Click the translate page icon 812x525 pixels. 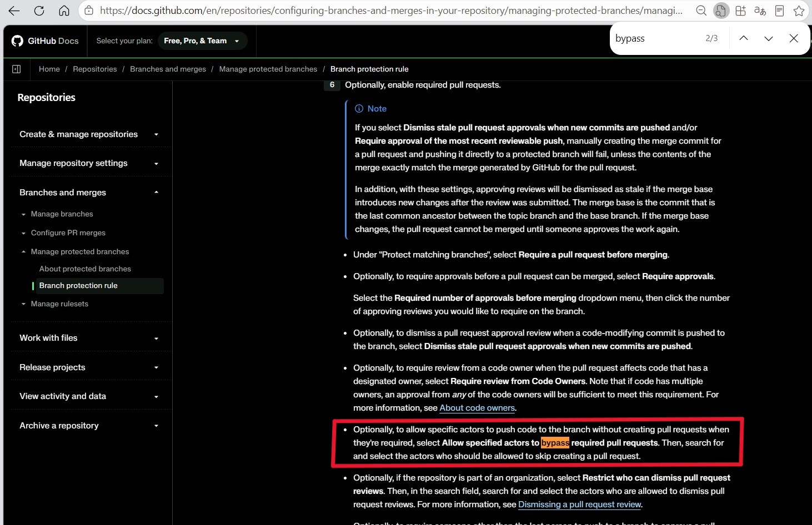tap(760, 11)
